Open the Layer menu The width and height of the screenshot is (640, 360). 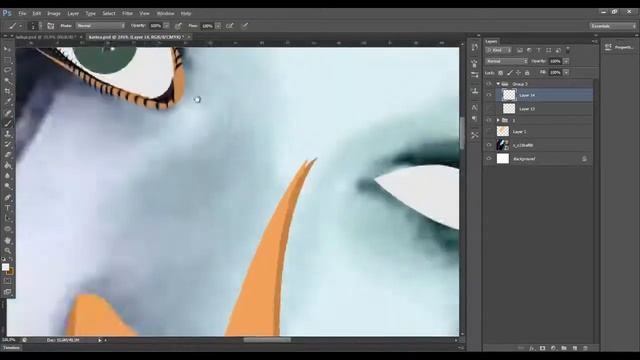(73, 13)
